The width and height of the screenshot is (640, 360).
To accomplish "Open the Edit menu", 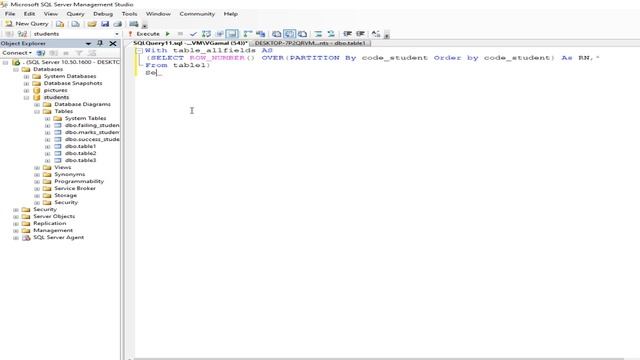I will (29, 14).
